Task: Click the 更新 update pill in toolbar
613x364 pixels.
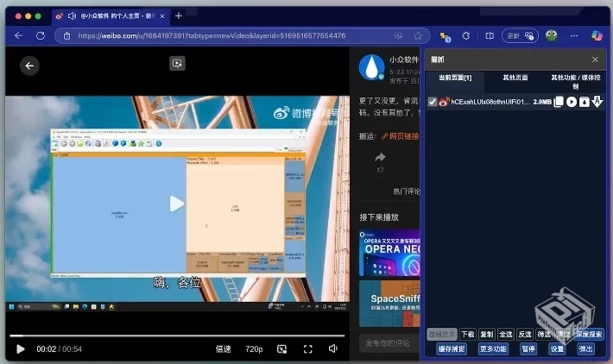Action: point(520,36)
